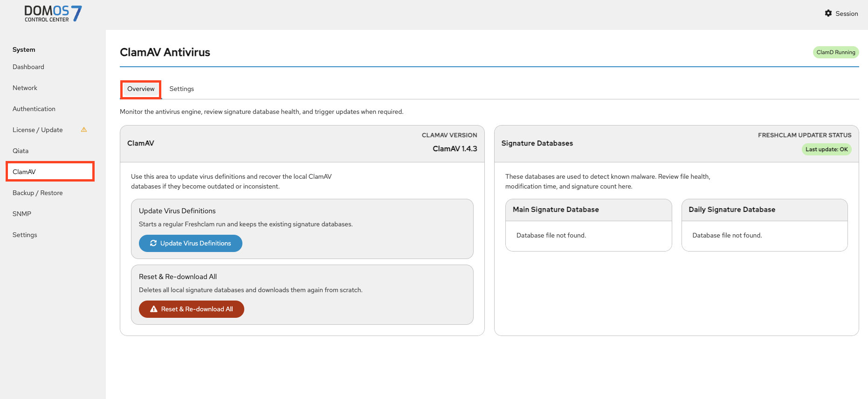868x399 pixels.
Task: Click Main database 'Database file not found.' message
Action: (551, 235)
